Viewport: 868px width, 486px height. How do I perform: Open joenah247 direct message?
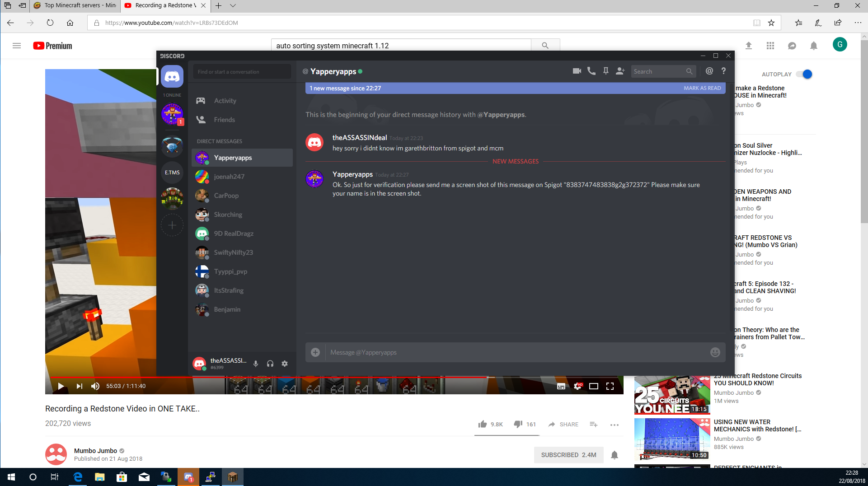pyautogui.click(x=242, y=177)
